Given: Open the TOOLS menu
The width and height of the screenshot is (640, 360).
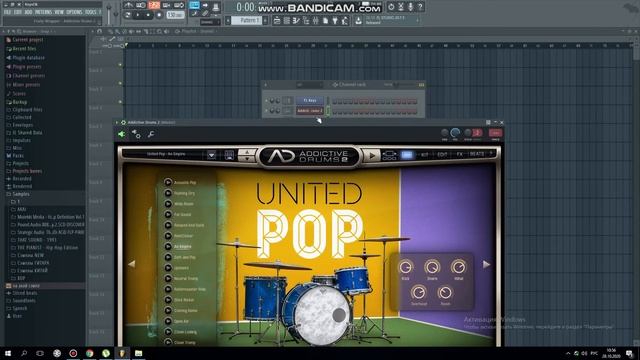Looking at the screenshot, I should coord(91,12).
